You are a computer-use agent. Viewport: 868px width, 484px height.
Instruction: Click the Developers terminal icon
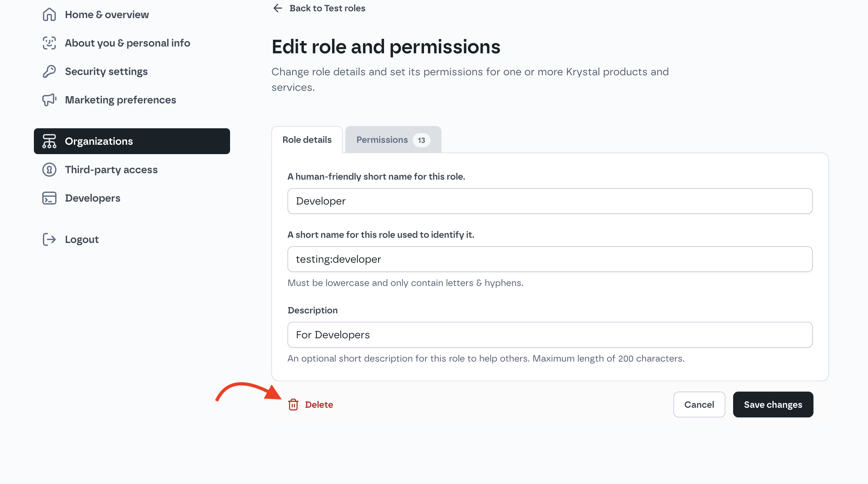(x=49, y=198)
